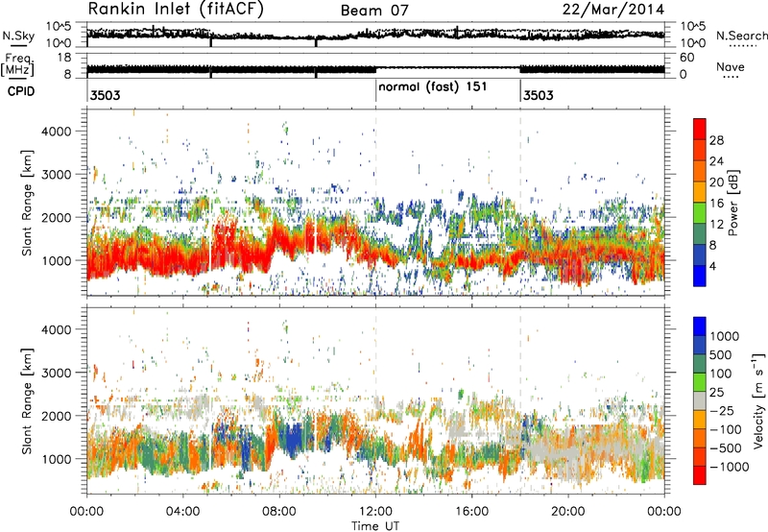Select the 'Time UT' axis label
The image size is (768, 532).
coord(375,525)
